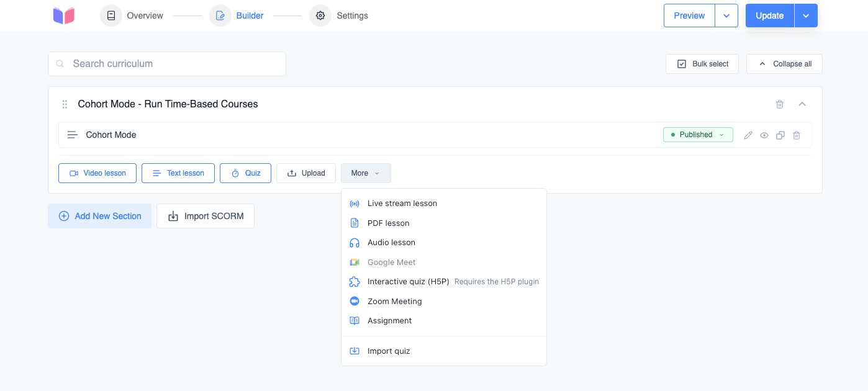868x391 pixels.
Task: Open the Overview step icon
Action: pyautogui.click(x=111, y=16)
